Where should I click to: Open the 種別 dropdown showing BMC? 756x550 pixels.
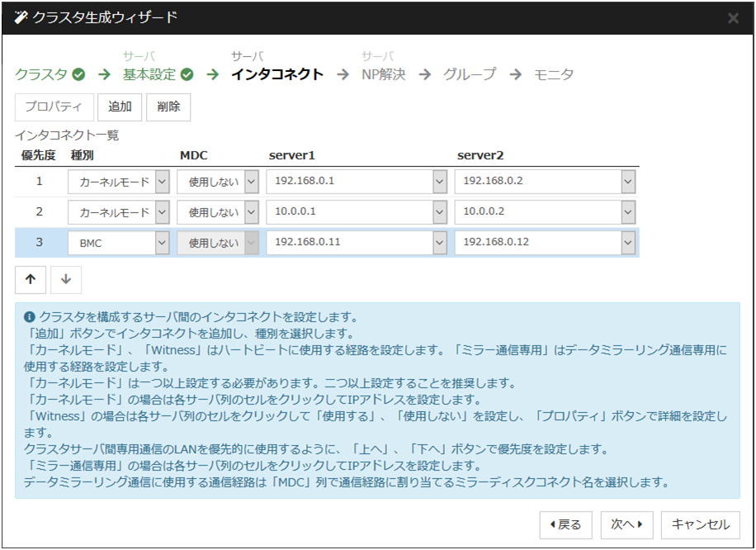tap(162, 244)
